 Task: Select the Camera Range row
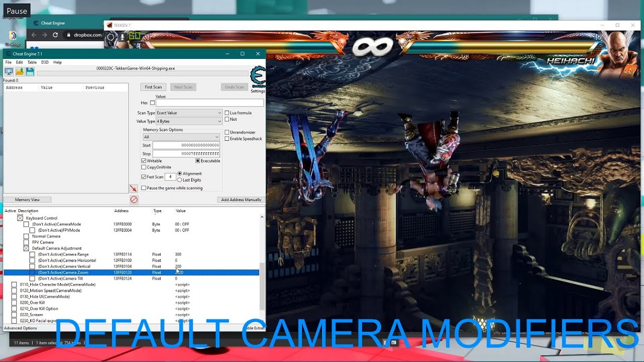[x=131, y=254]
